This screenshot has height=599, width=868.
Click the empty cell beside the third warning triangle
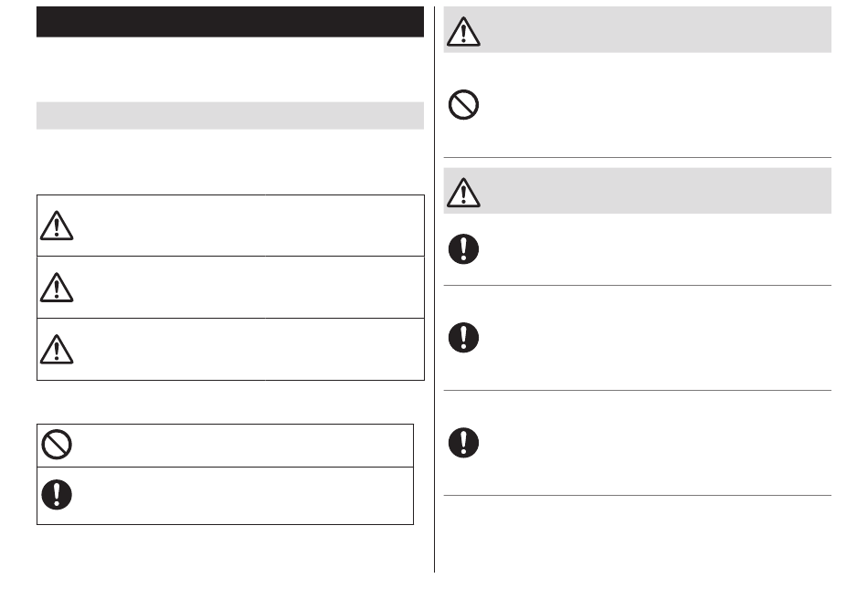pyautogui.click(x=249, y=349)
